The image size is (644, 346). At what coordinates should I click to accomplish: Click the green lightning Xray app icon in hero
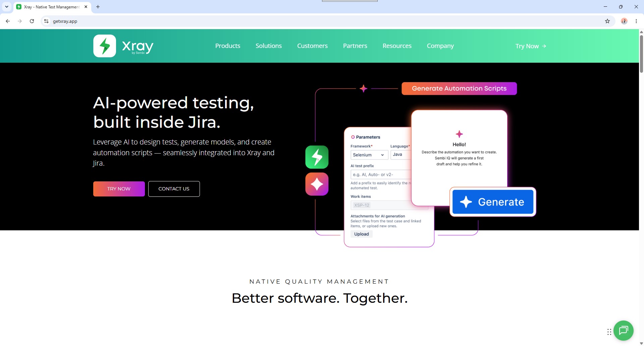pyautogui.click(x=317, y=157)
